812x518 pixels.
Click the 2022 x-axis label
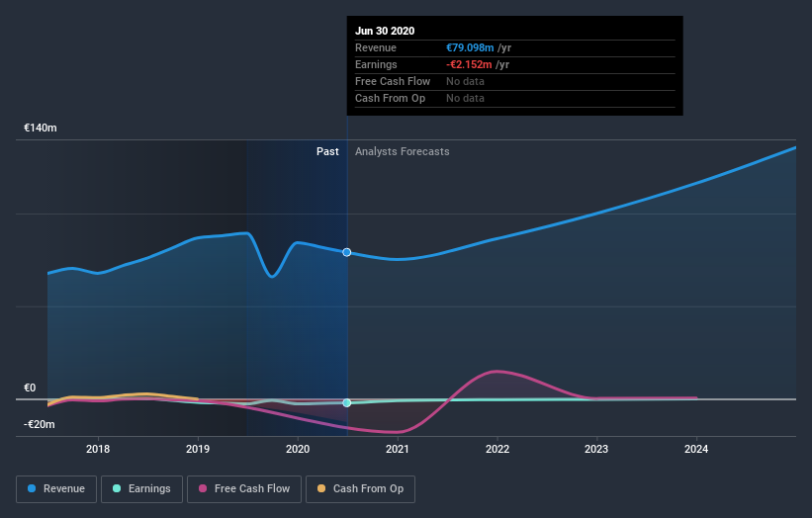click(x=497, y=449)
